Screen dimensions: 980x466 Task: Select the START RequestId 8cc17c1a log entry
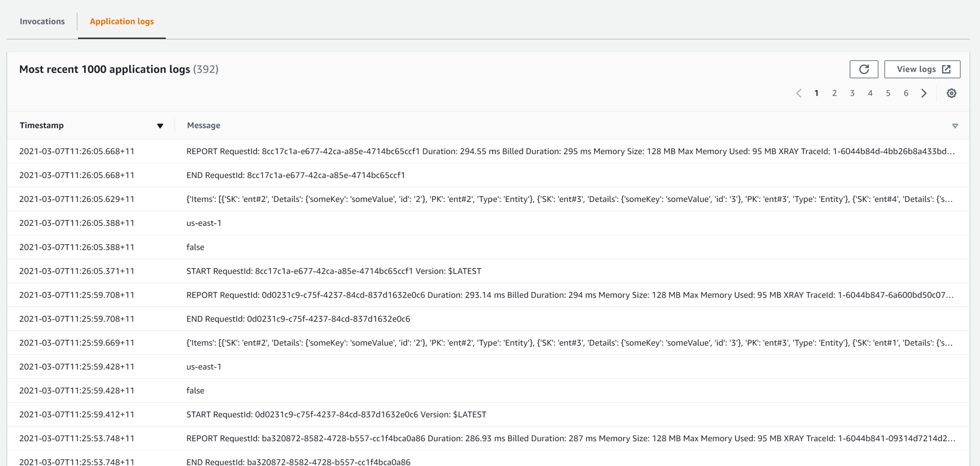[x=334, y=271]
